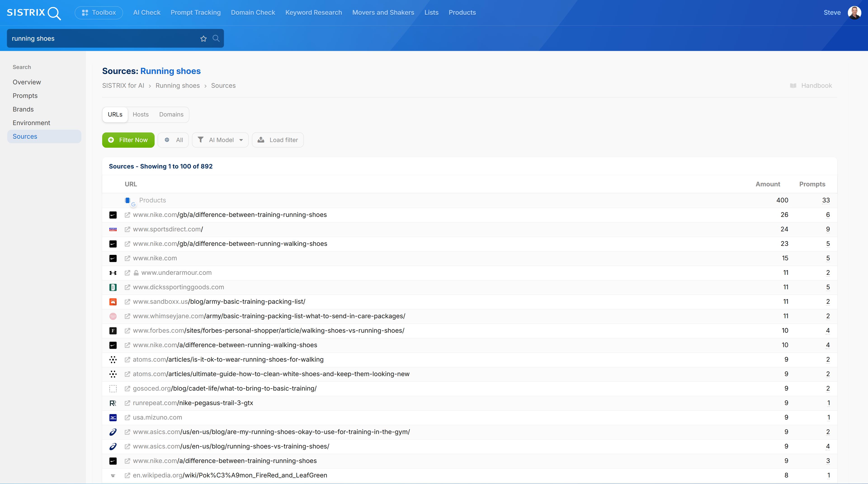Click the running shoes search input field

(x=101, y=38)
